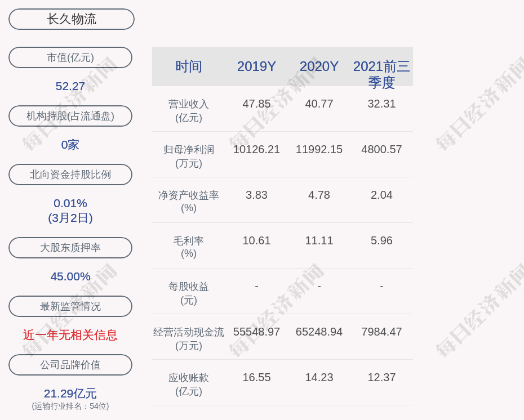Select cash flow value 55548.97
The width and height of the screenshot is (524, 420).
pos(256,332)
